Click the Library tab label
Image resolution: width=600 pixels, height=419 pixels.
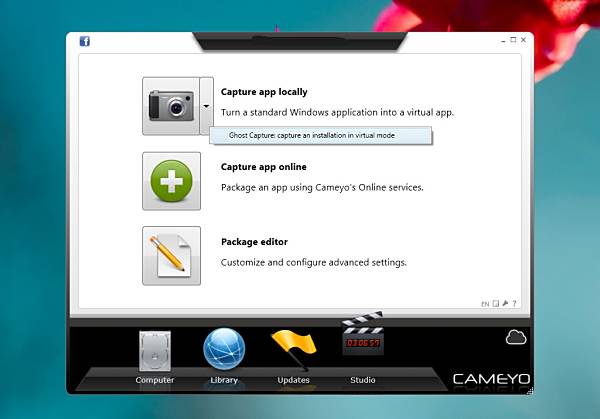(224, 380)
